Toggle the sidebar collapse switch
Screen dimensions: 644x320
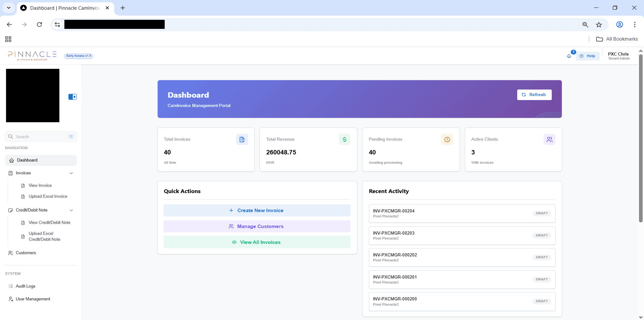point(72,97)
